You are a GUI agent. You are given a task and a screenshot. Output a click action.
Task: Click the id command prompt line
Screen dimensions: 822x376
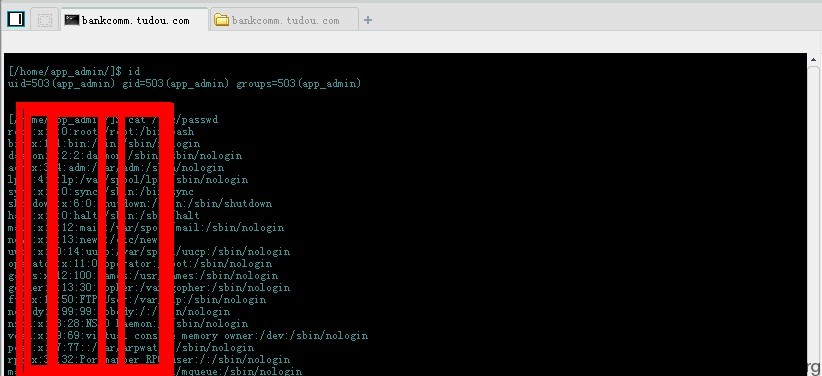(x=74, y=71)
